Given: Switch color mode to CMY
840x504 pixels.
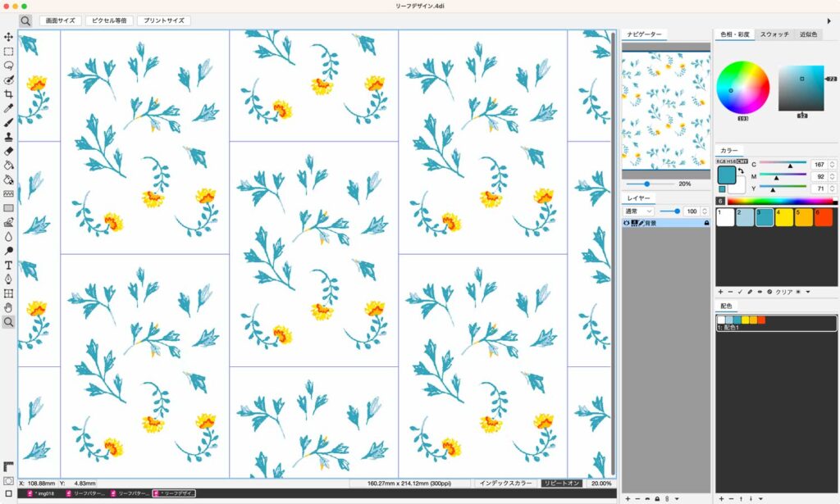Looking at the screenshot, I should [742, 161].
